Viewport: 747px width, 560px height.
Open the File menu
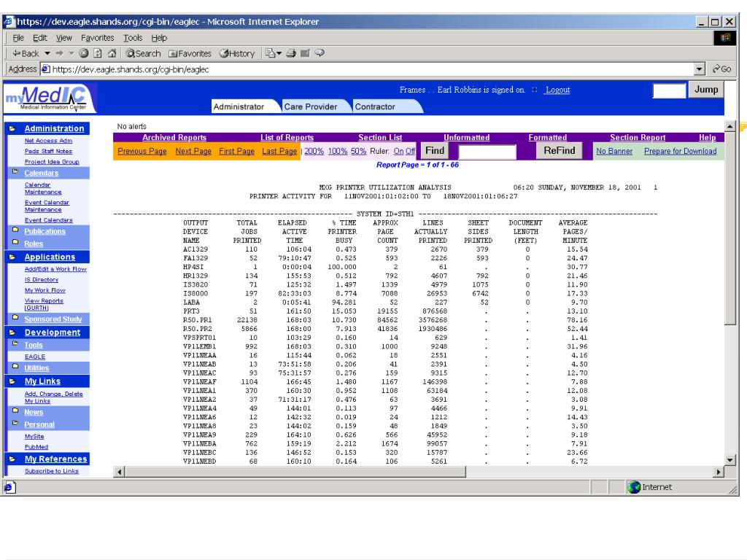point(18,38)
